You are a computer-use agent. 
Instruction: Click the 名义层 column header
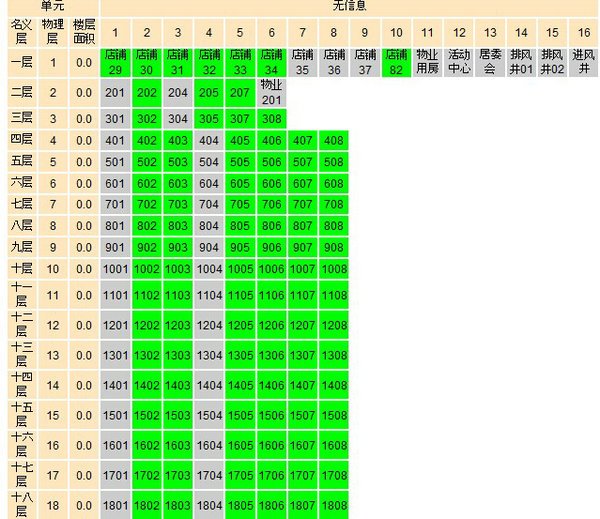tap(22, 33)
